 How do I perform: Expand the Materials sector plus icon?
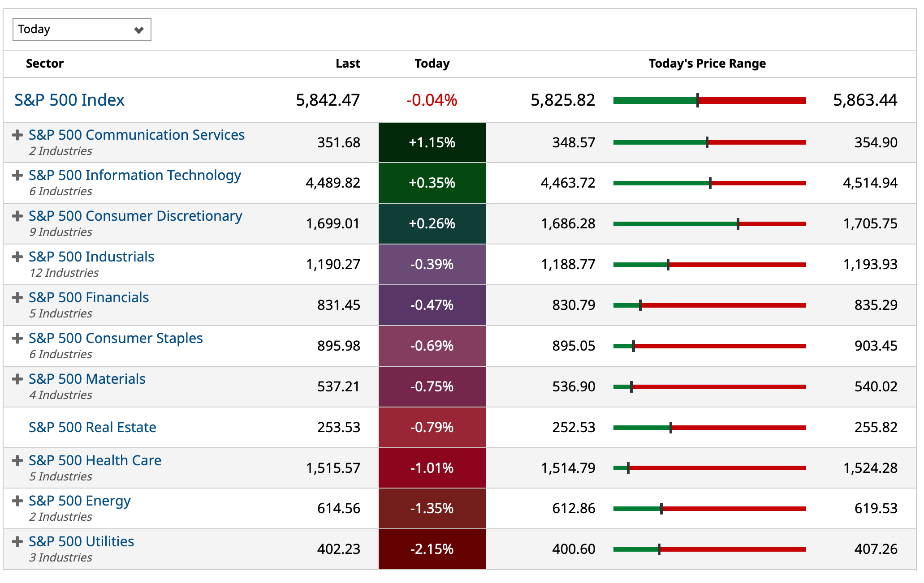17,379
